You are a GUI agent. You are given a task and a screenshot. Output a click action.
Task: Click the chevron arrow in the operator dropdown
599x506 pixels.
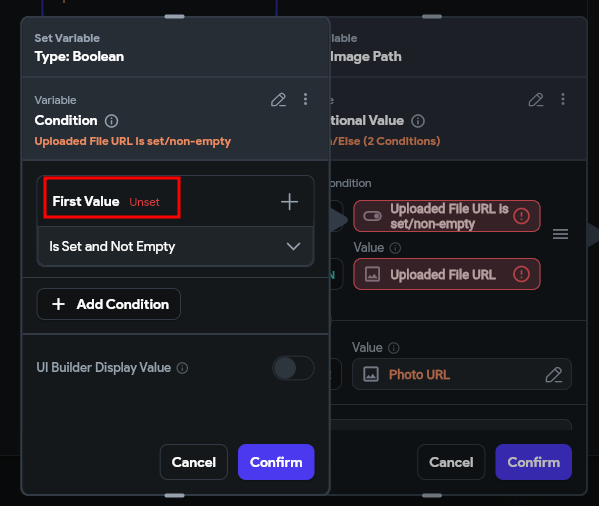tap(293, 246)
